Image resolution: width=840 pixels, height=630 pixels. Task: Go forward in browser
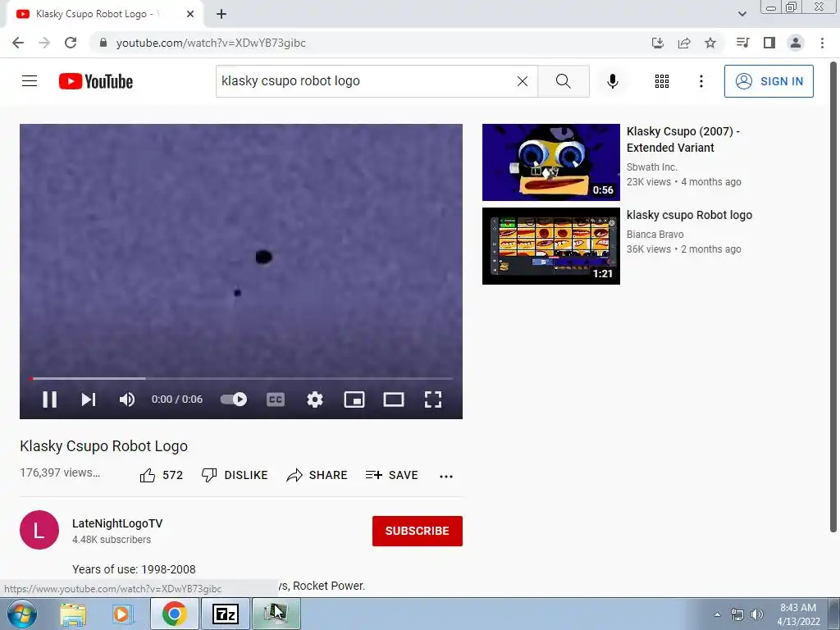pos(44,43)
